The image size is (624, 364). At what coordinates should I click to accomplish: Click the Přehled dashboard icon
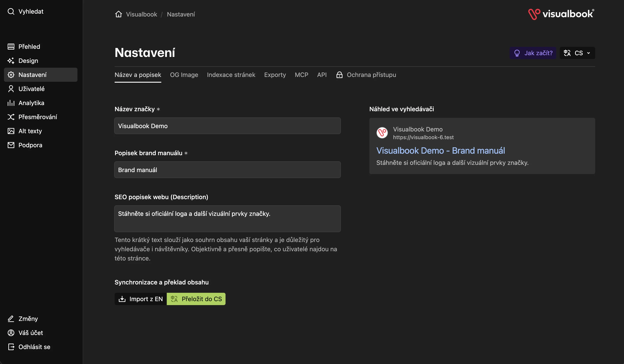coord(11,47)
